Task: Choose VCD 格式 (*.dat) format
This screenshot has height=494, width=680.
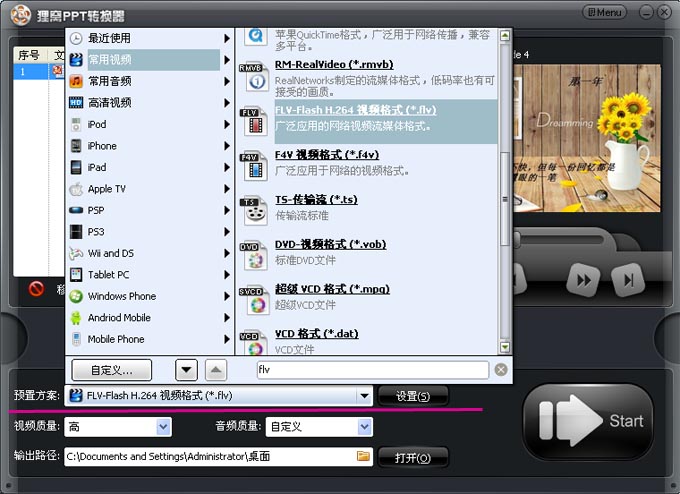Action: pyautogui.click(x=317, y=334)
